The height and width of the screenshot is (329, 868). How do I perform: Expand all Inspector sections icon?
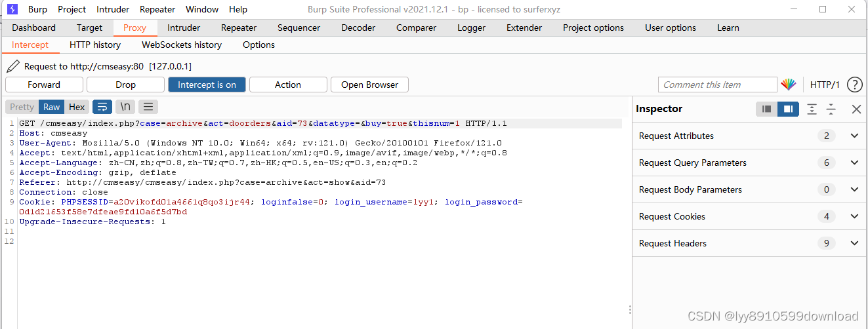click(812, 109)
